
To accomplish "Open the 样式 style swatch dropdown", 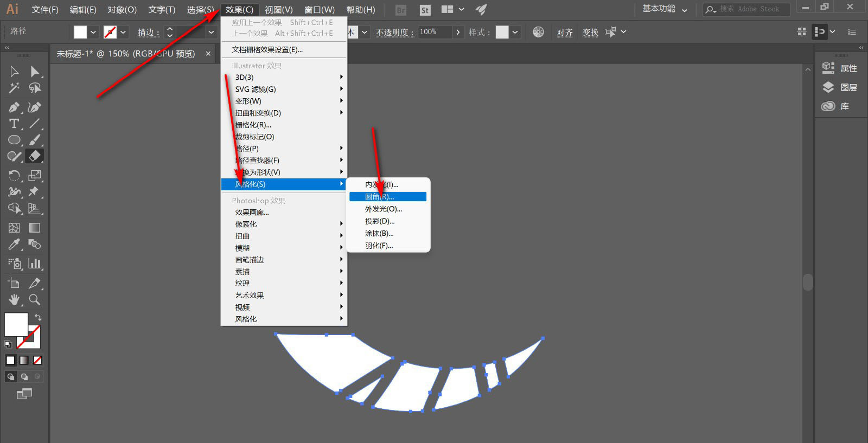I will coord(515,32).
